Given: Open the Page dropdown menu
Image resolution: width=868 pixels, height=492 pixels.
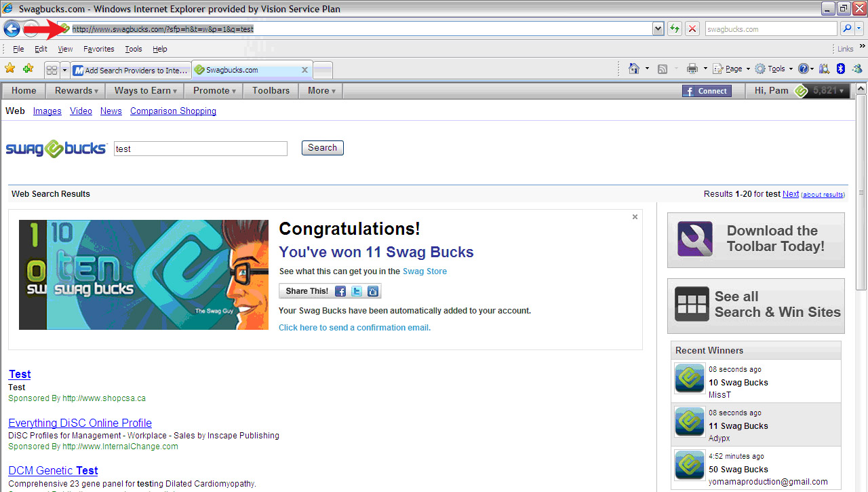Looking at the screenshot, I should pos(732,69).
